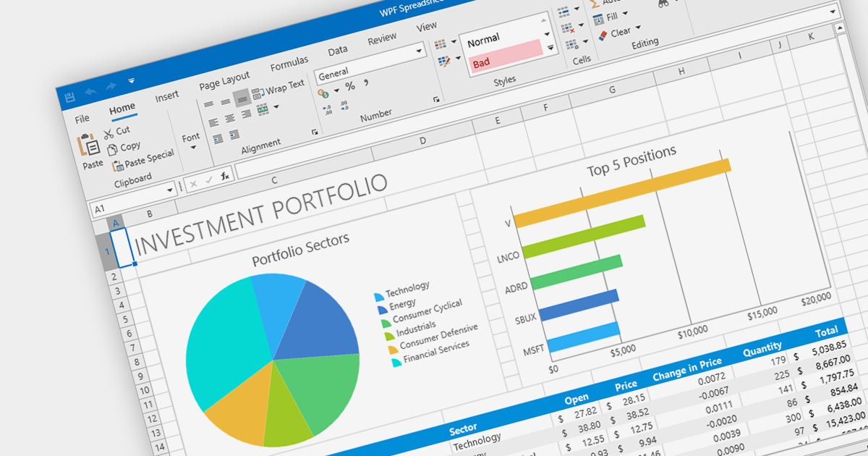868x456 pixels.
Task: Toggle top vertical alignment
Action: coord(209,106)
